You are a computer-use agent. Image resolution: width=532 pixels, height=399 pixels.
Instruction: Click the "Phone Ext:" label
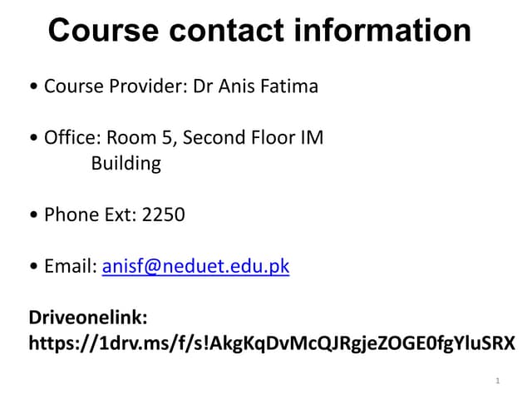[x=91, y=215]
